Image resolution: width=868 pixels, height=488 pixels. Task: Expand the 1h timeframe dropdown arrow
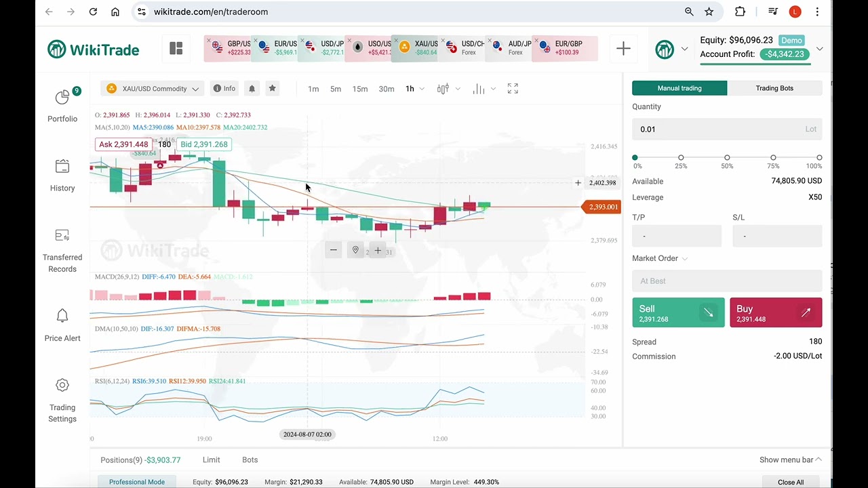point(422,89)
